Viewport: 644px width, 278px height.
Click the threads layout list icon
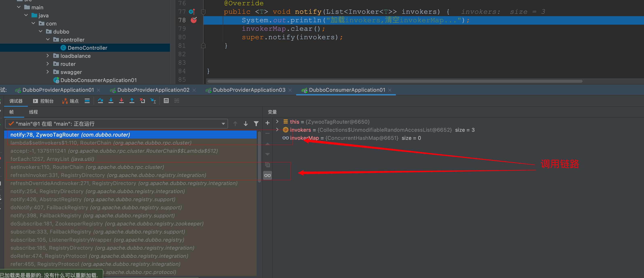[87, 101]
